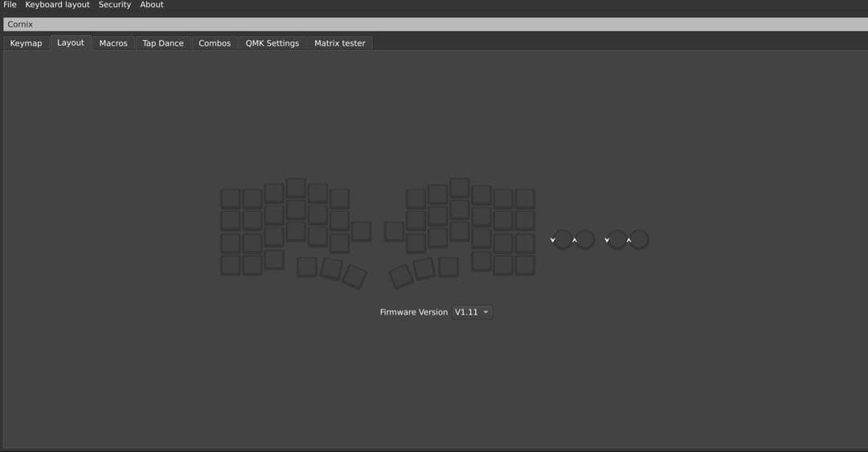
Task: Select the second encoder's up-arrow knob
Action: pyautogui.click(x=638, y=239)
